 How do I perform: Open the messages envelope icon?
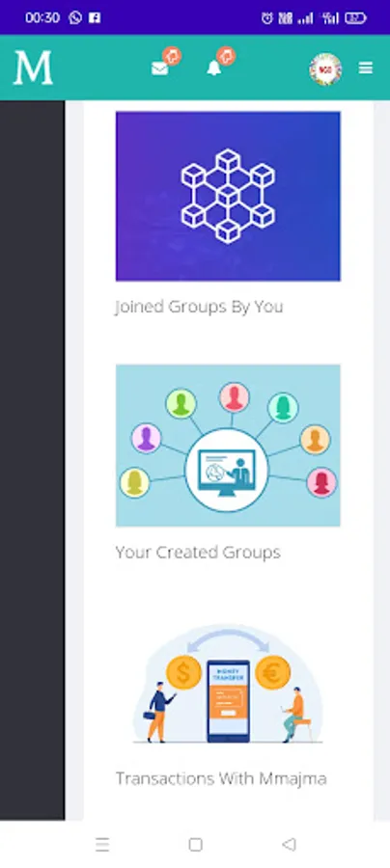pos(159,68)
